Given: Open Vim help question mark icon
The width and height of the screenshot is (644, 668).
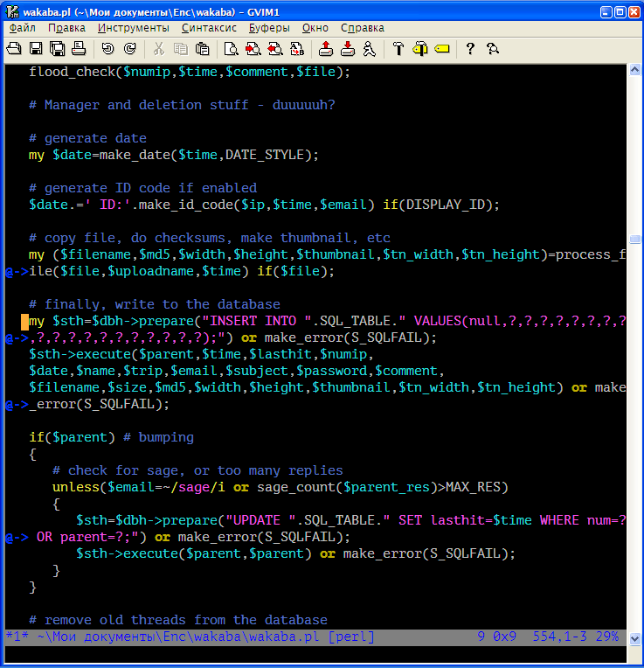Looking at the screenshot, I should tap(470, 49).
